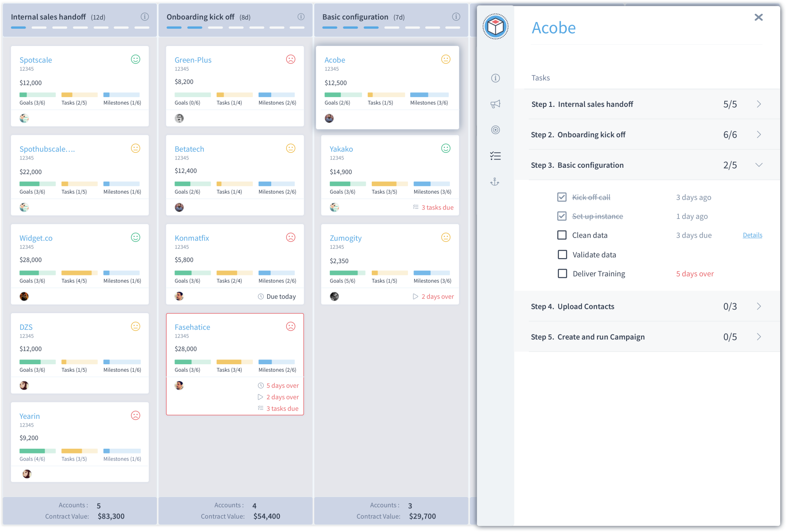Select the target goals icon in the sidebar
This screenshot has width=786, height=532.
[495, 130]
